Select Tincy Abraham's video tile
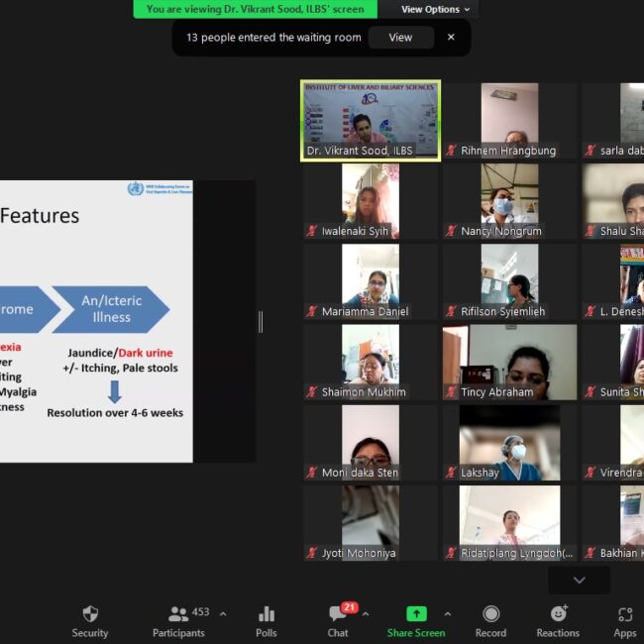 (x=509, y=362)
